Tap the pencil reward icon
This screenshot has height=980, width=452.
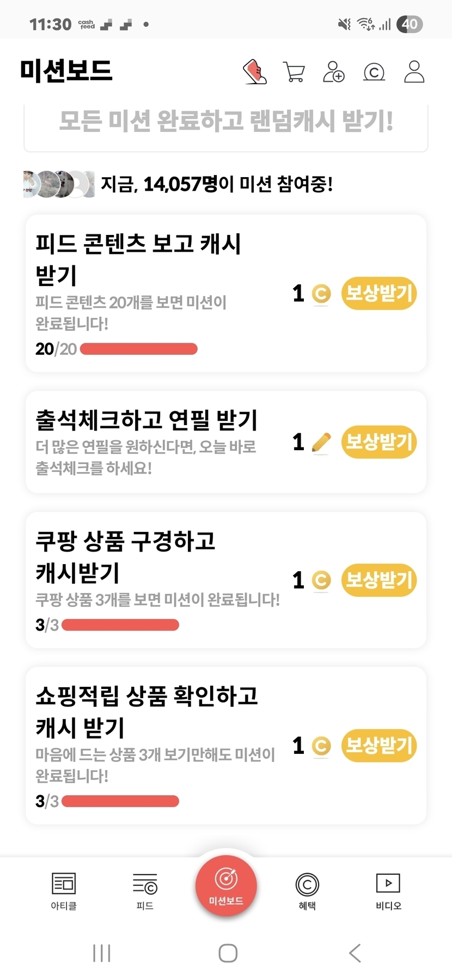321,442
